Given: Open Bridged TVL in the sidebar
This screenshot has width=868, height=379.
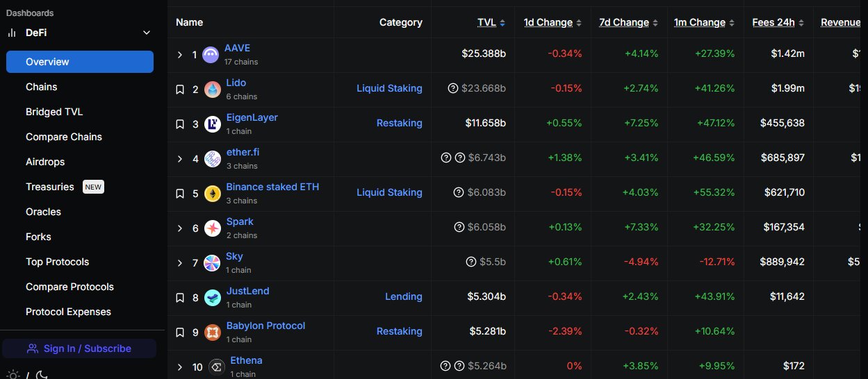Looking at the screenshot, I should pyautogui.click(x=54, y=112).
